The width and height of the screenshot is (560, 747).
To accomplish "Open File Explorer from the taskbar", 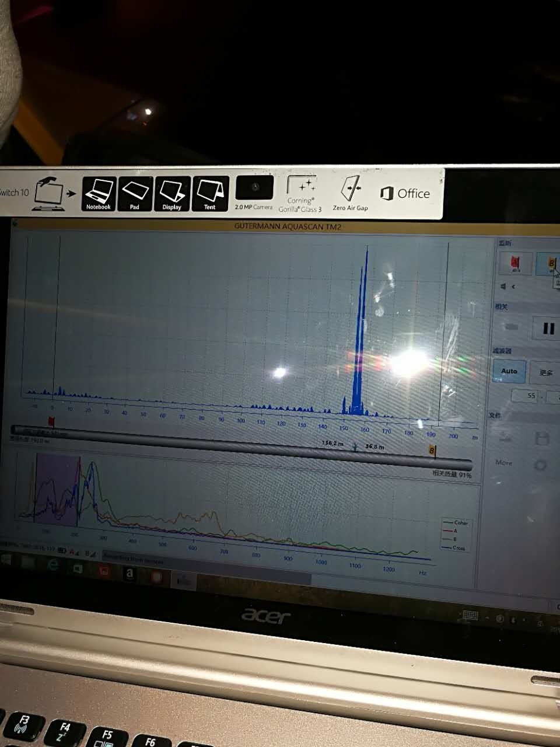I will [29, 561].
